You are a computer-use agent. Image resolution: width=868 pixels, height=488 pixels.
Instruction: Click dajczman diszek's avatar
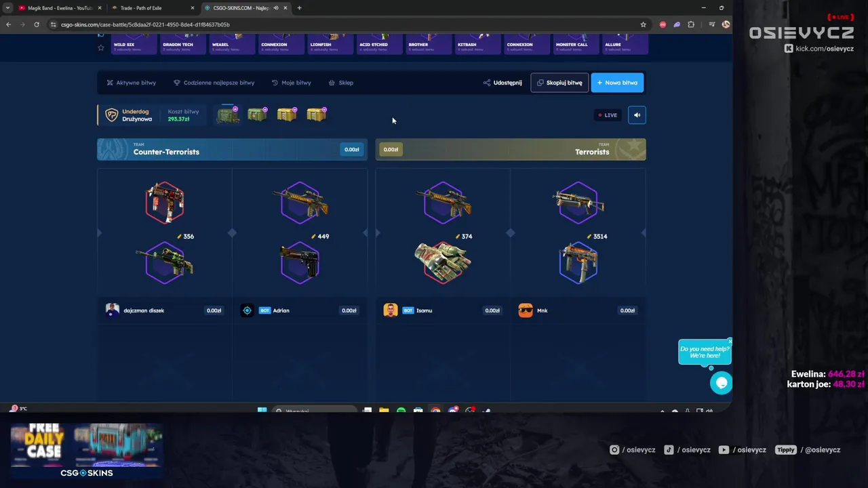tap(113, 310)
